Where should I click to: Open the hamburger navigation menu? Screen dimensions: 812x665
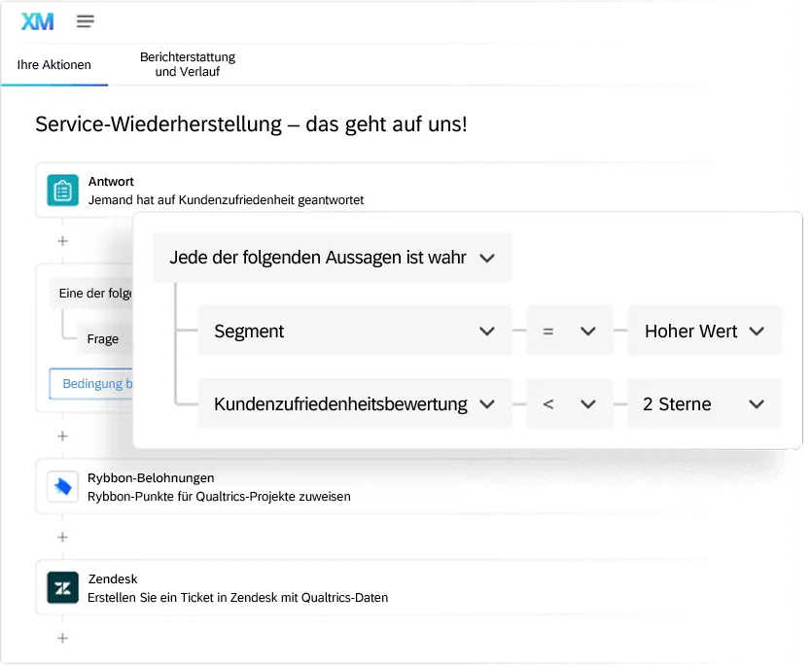tap(86, 21)
